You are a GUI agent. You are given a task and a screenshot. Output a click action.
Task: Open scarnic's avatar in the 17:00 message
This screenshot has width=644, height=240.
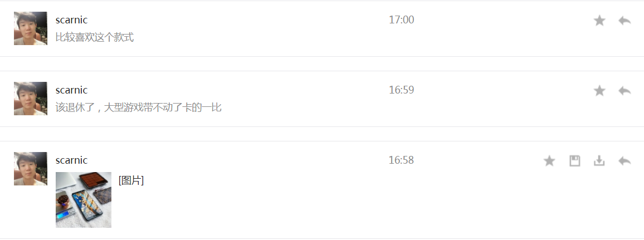point(31,28)
